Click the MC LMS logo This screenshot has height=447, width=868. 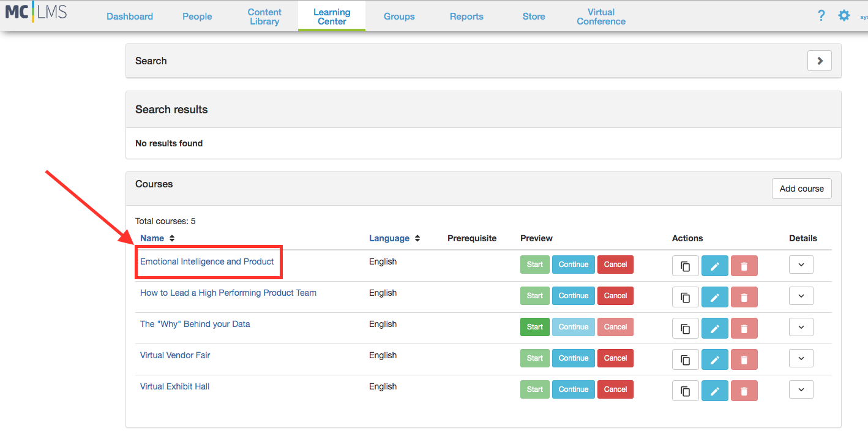pyautogui.click(x=36, y=12)
